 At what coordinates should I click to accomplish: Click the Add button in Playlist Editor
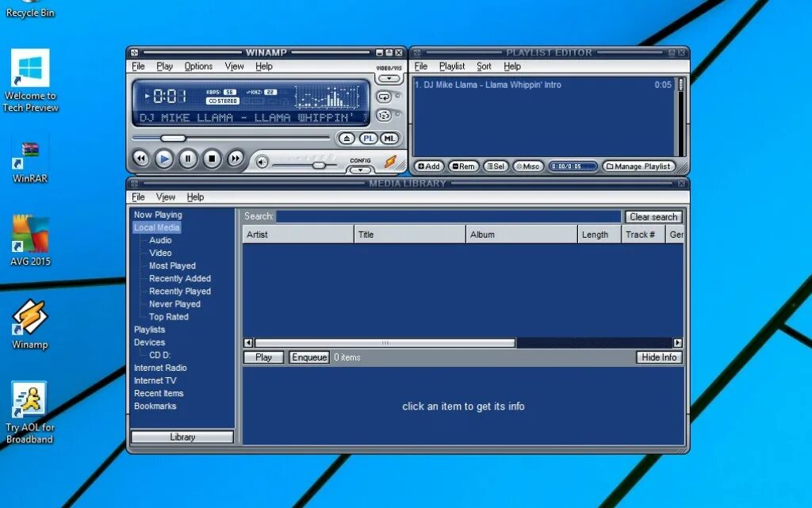coord(429,166)
